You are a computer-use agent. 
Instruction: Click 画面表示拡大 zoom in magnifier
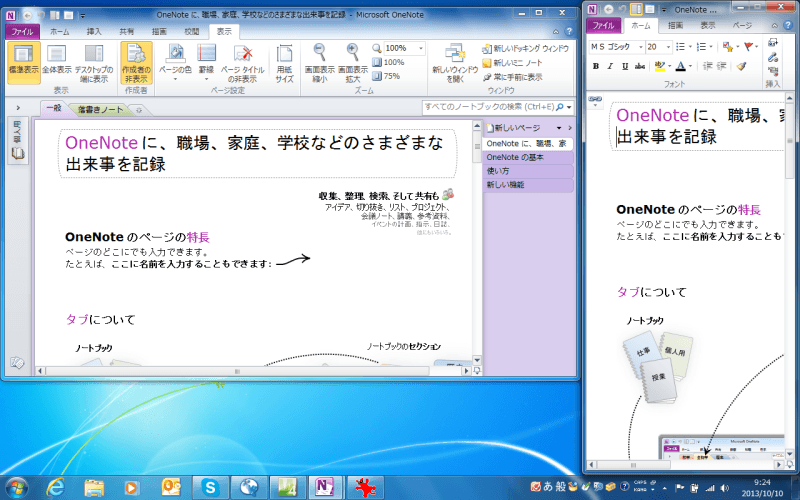click(353, 63)
